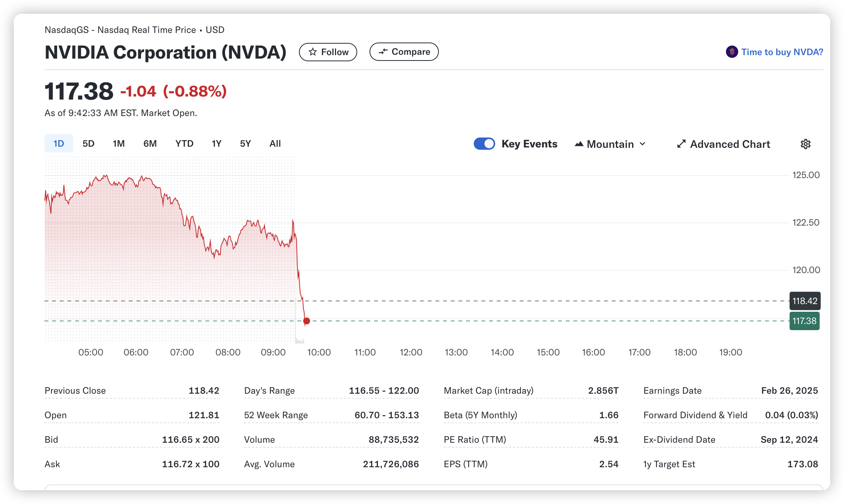
Task: Click the NasdaqGS Real Time Price caption
Action: (x=135, y=30)
